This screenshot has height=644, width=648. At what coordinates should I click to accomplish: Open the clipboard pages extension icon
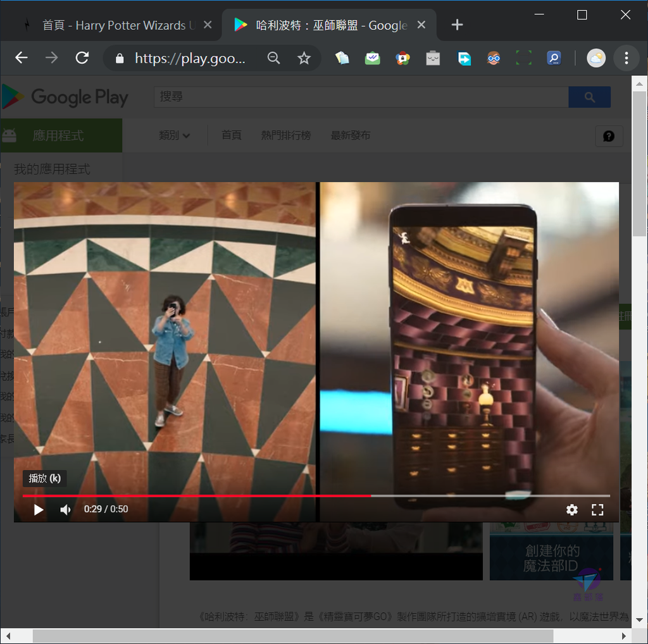342,58
